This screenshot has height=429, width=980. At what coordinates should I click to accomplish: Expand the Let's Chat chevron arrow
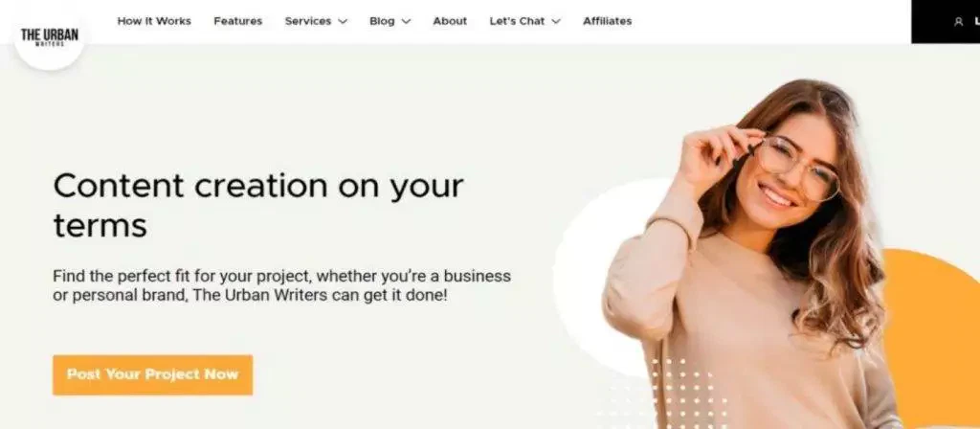click(x=556, y=21)
